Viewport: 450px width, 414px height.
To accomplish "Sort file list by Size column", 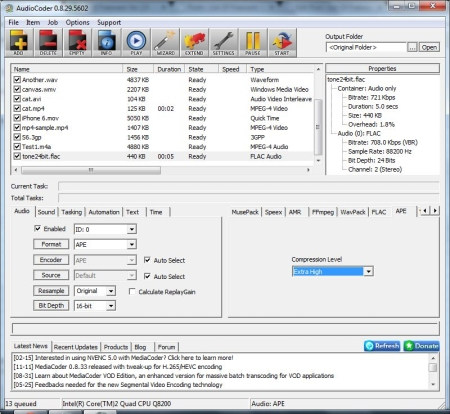I will (138, 69).
